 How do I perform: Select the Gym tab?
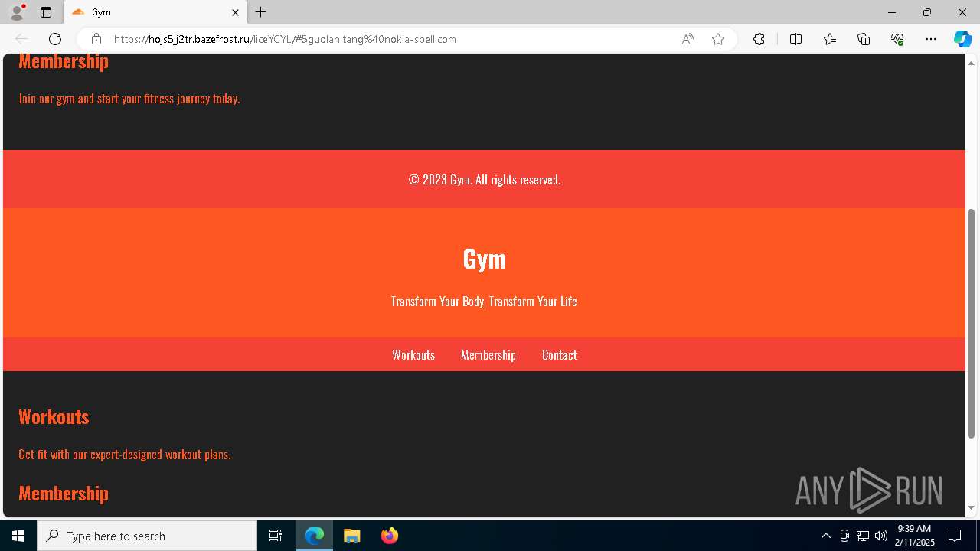coord(155,12)
